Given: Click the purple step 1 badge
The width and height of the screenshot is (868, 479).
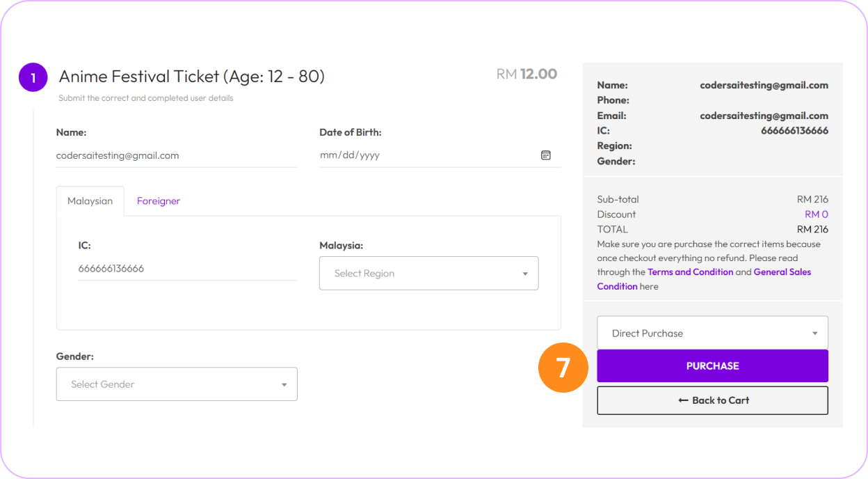Looking at the screenshot, I should click(33, 77).
